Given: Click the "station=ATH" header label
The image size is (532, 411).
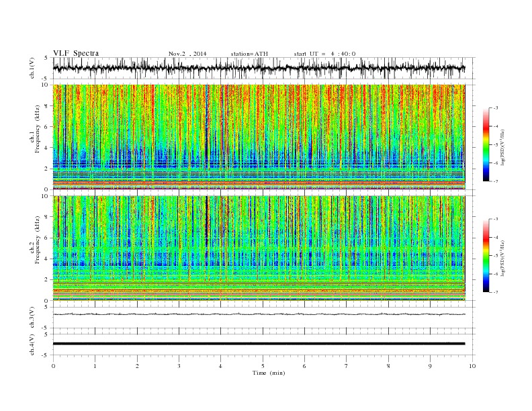Looking at the screenshot, I should coord(249,54).
